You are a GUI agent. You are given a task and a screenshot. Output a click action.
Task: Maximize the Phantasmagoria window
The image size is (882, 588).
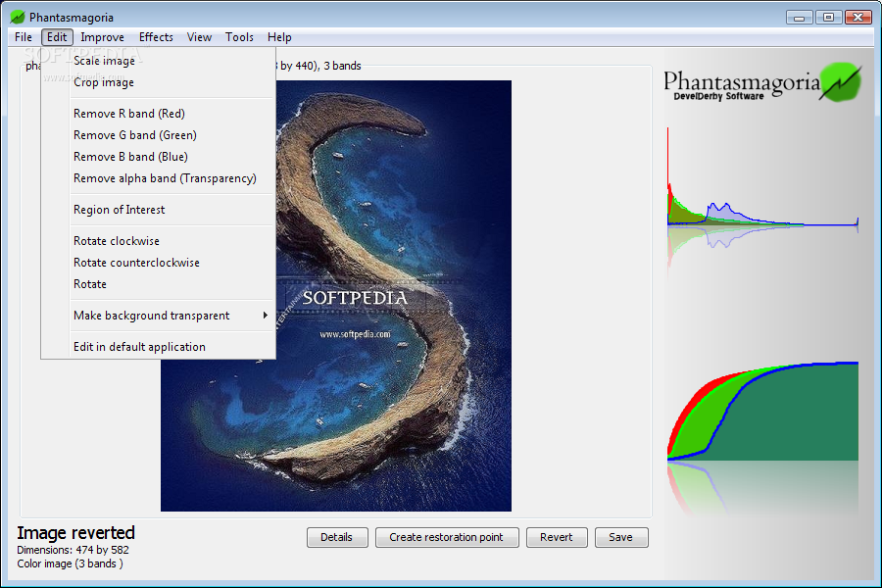[x=828, y=18]
